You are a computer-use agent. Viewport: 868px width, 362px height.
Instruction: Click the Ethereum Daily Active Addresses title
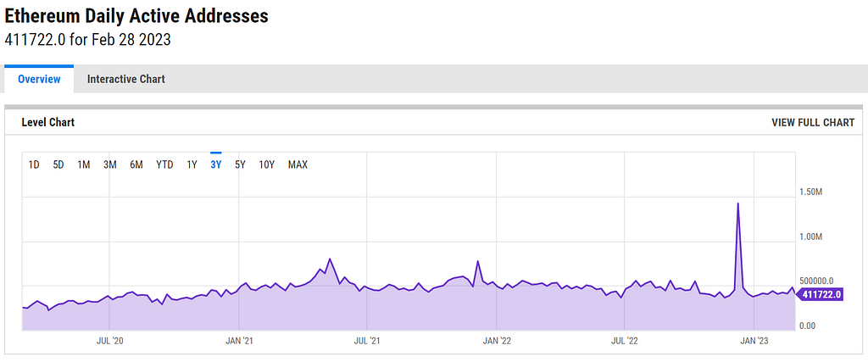coord(136,16)
